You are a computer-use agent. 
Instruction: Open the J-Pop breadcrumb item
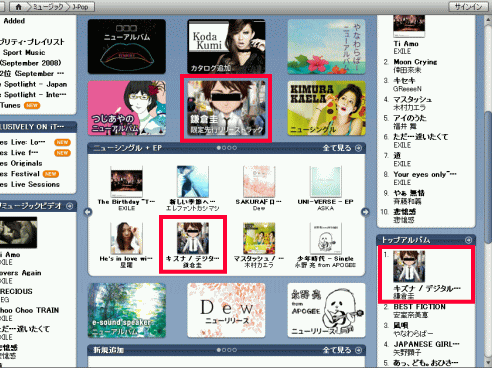(80, 7)
